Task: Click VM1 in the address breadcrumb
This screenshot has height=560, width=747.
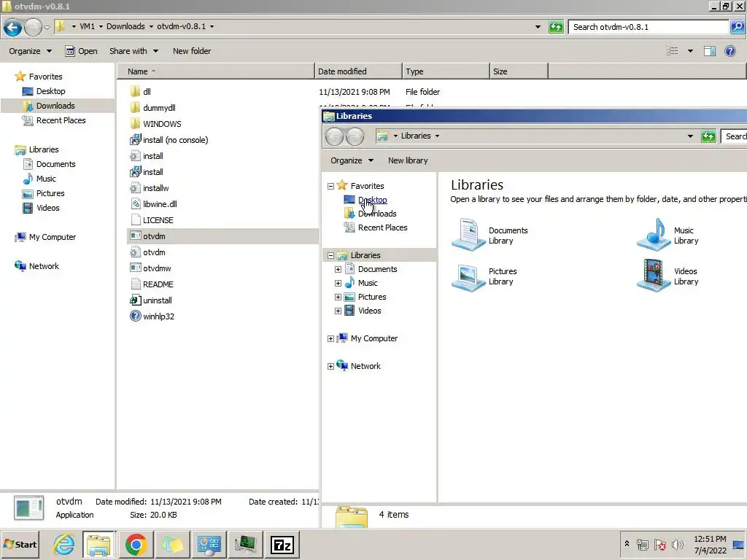Action: 88,27
